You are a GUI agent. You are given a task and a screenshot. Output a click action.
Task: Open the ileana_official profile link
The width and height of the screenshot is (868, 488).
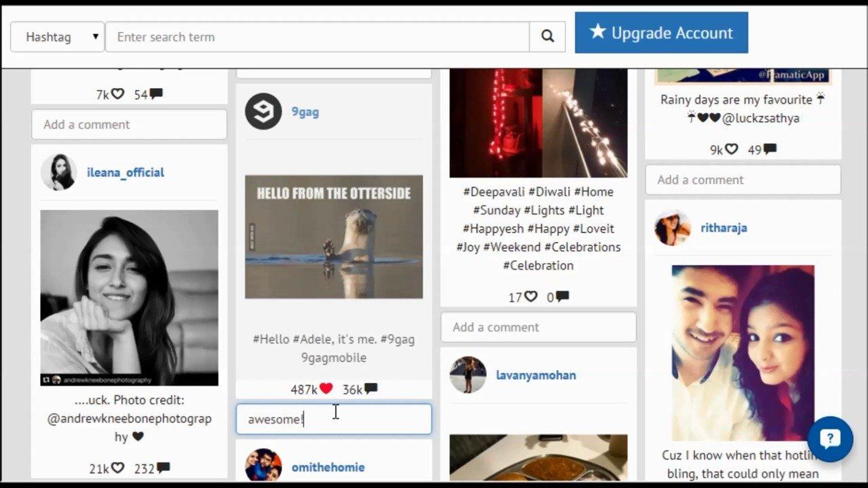click(125, 172)
